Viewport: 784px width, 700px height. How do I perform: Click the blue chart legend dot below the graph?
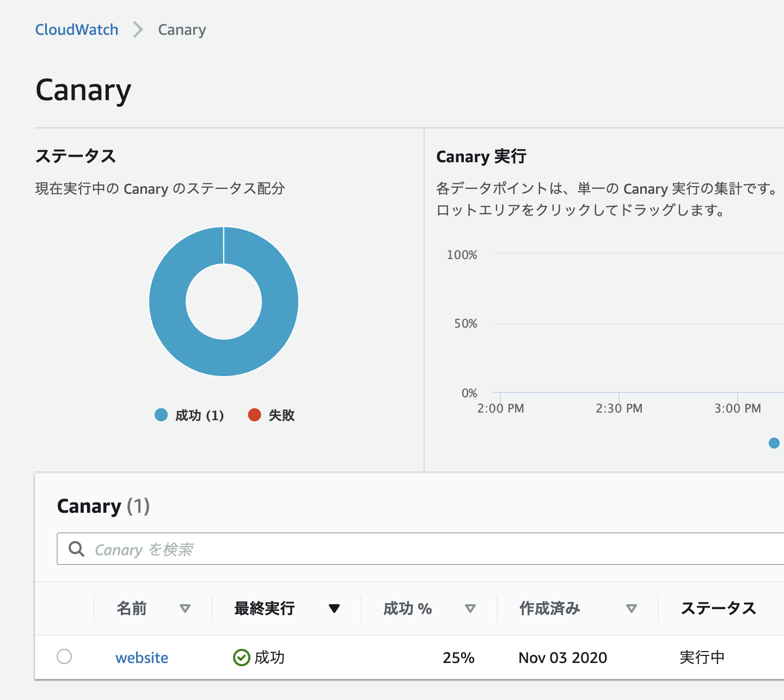774,443
